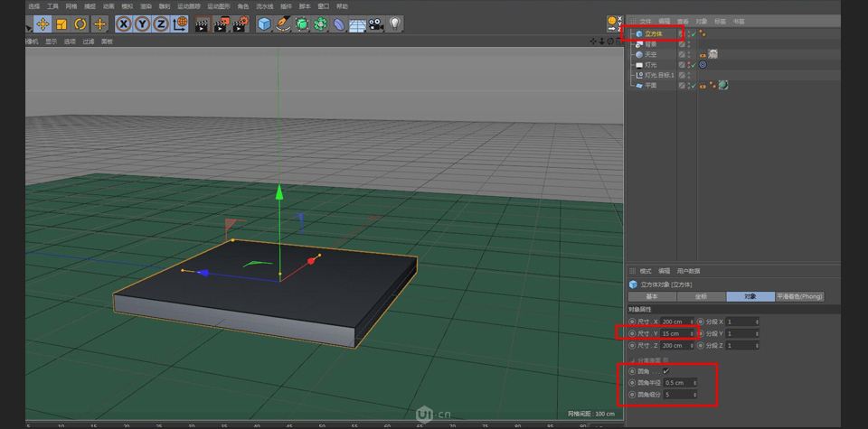Viewport: 868px width, 429px height.
Task: Select the Rotate tool icon
Action: (x=80, y=24)
